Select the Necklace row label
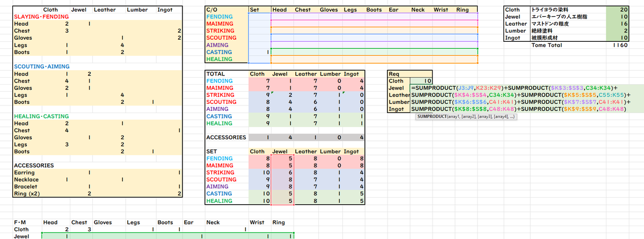This screenshot has height=239, width=644. pyautogui.click(x=26, y=180)
